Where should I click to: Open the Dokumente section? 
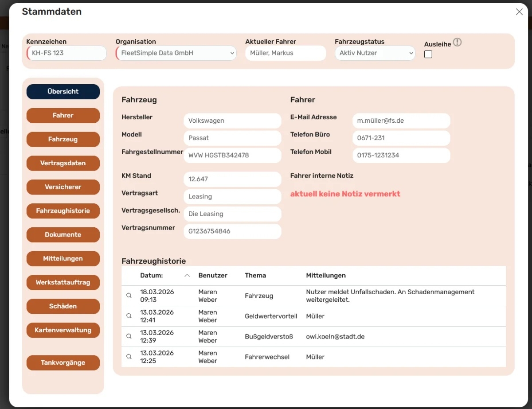(63, 235)
